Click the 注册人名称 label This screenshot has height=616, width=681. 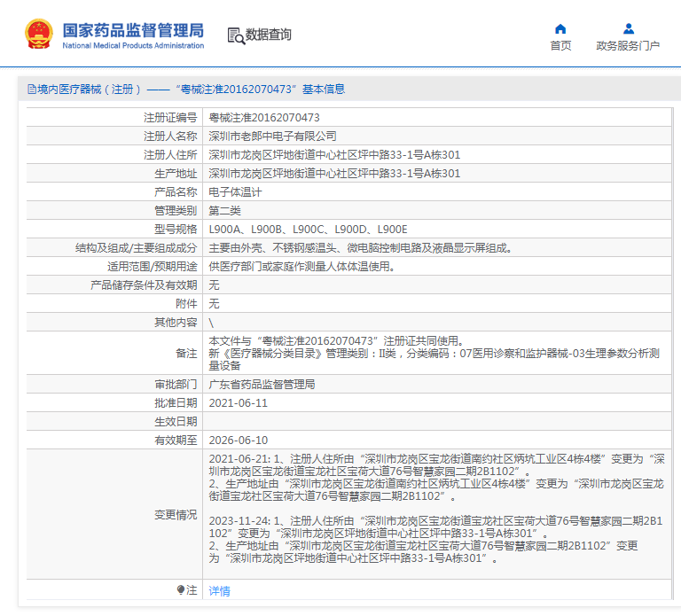click(170, 136)
